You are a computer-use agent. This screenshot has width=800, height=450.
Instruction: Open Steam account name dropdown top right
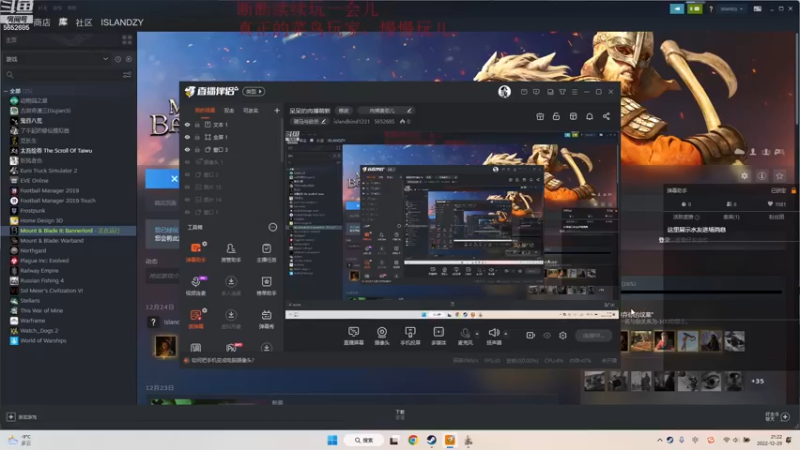coord(732,9)
